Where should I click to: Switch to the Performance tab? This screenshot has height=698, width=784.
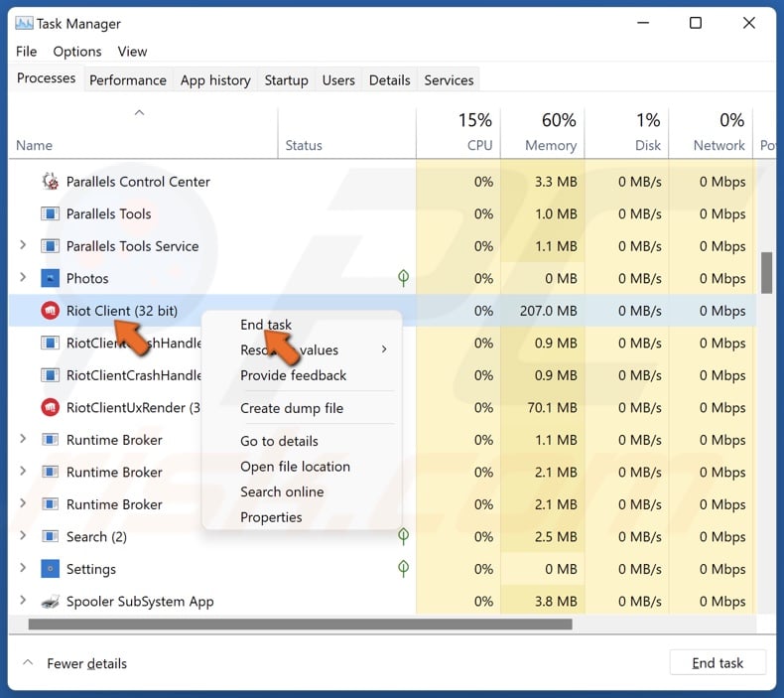pos(127,80)
